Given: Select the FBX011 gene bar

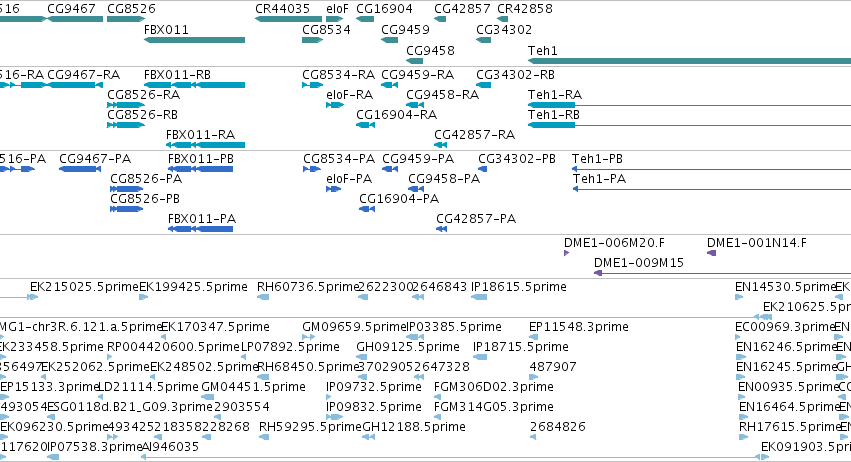Looking at the screenshot, I should pyautogui.click(x=194, y=40).
